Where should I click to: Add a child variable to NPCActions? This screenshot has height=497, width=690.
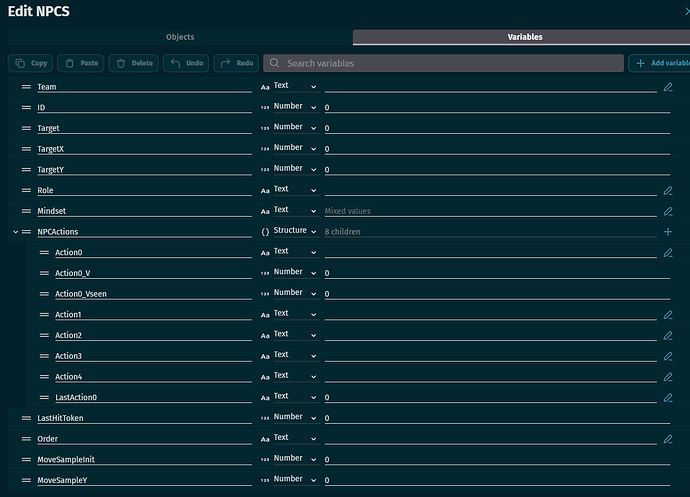pyautogui.click(x=668, y=232)
